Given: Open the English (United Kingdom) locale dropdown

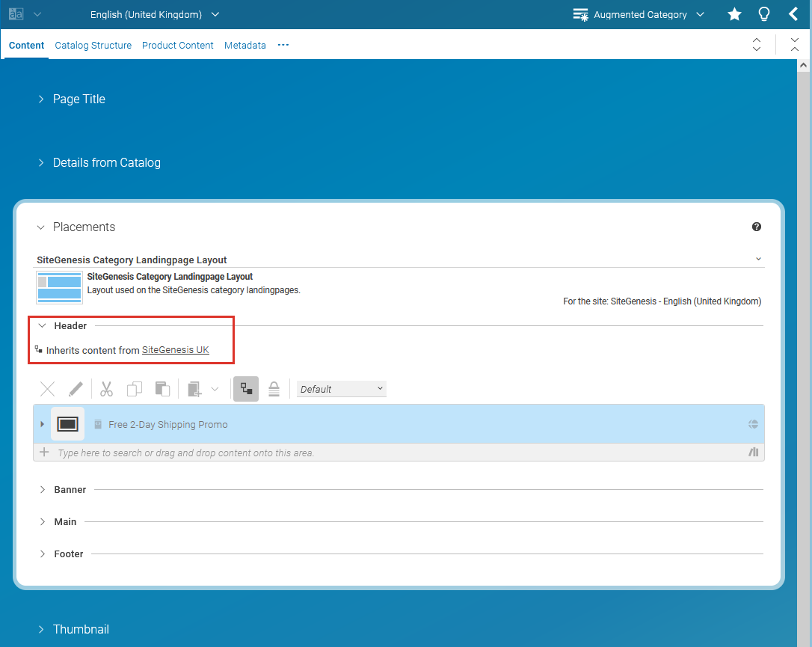Looking at the screenshot, I should point(155,14).
